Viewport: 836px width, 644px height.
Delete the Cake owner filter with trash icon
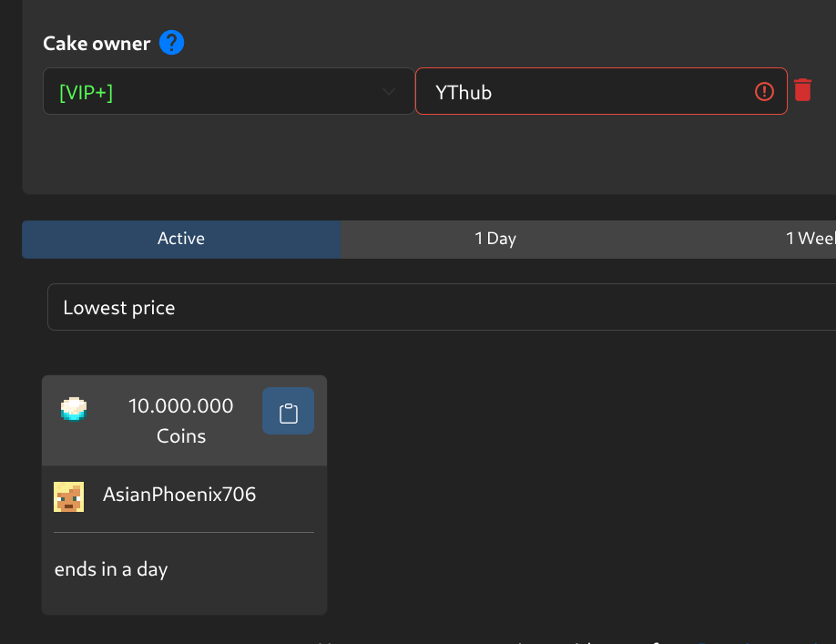point(802,90)
